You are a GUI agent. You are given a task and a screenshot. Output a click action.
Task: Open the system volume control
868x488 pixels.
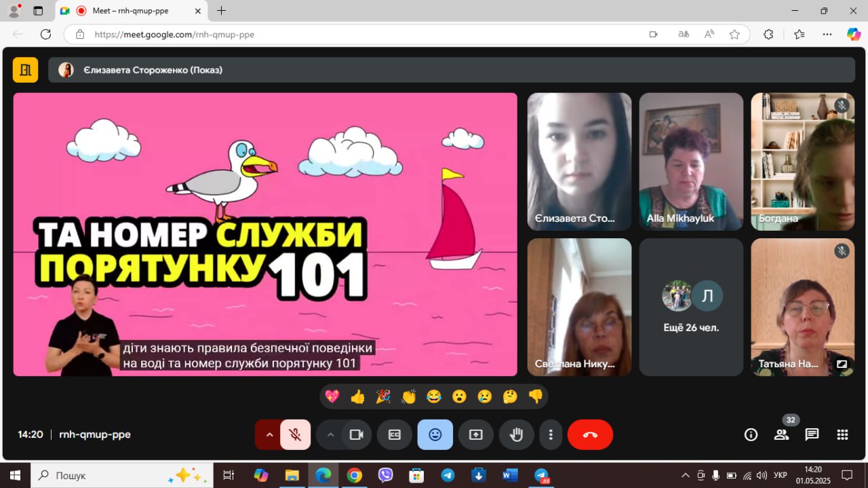[762, 475]
